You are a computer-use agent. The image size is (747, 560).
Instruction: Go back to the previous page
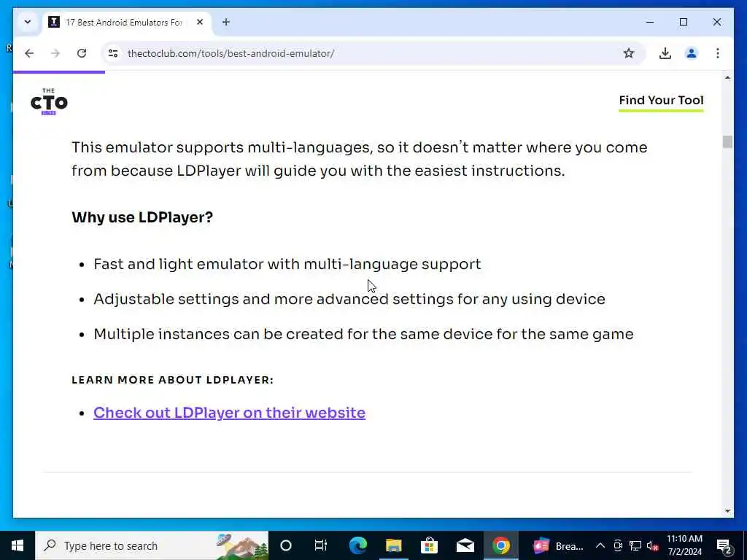(29, 53)
